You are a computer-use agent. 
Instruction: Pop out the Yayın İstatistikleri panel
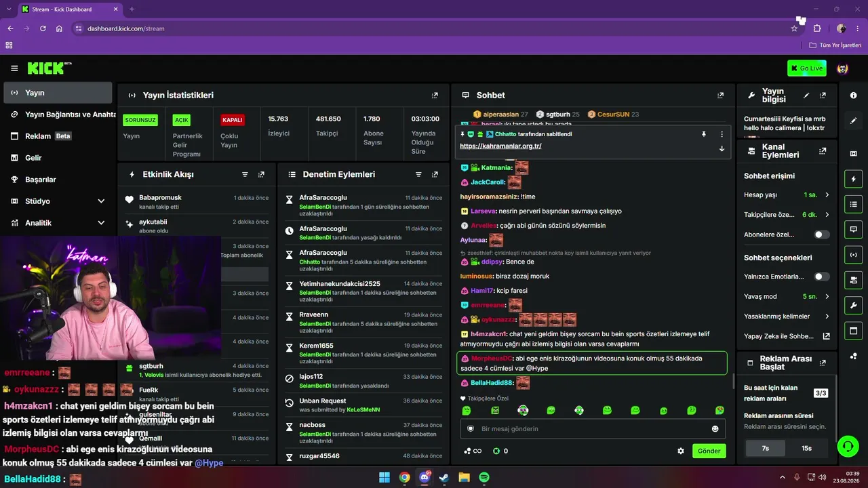coord(435,96)
